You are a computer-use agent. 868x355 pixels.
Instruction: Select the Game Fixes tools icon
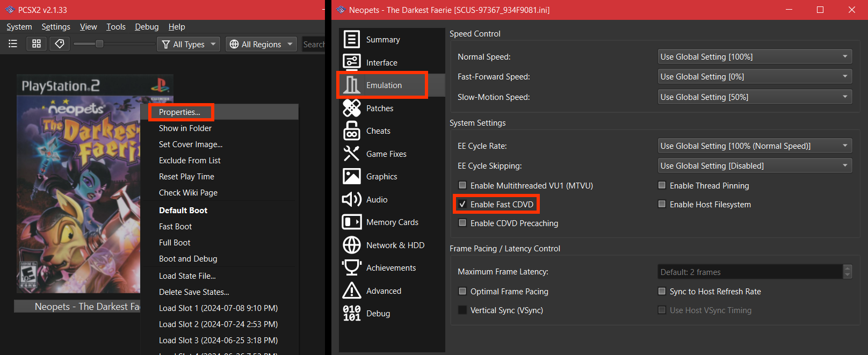tap(352, 154)
